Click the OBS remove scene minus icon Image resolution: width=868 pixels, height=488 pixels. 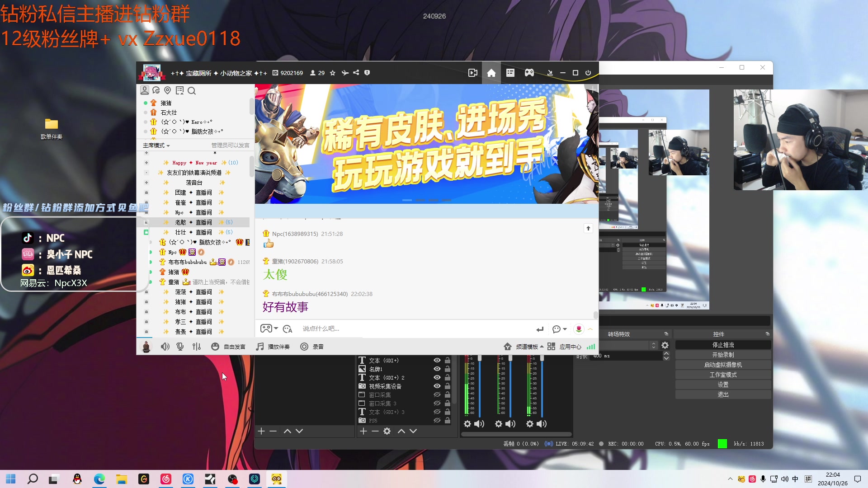[273, 431]
